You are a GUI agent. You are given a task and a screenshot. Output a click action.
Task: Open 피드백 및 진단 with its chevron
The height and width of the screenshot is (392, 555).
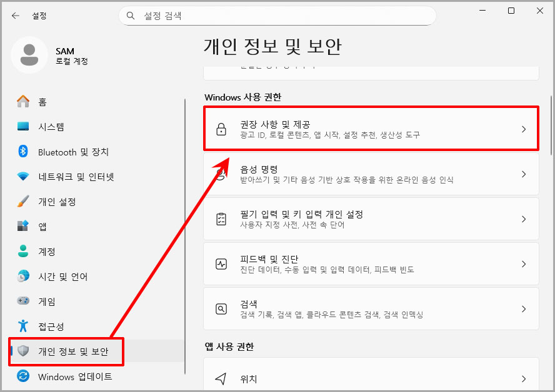tap(524, 263)
